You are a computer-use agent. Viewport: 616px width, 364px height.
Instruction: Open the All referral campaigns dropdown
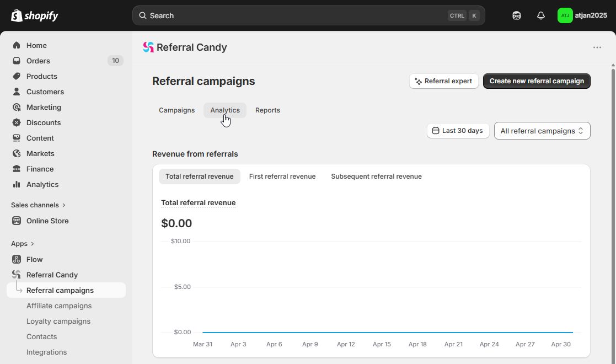coord(542,131)
